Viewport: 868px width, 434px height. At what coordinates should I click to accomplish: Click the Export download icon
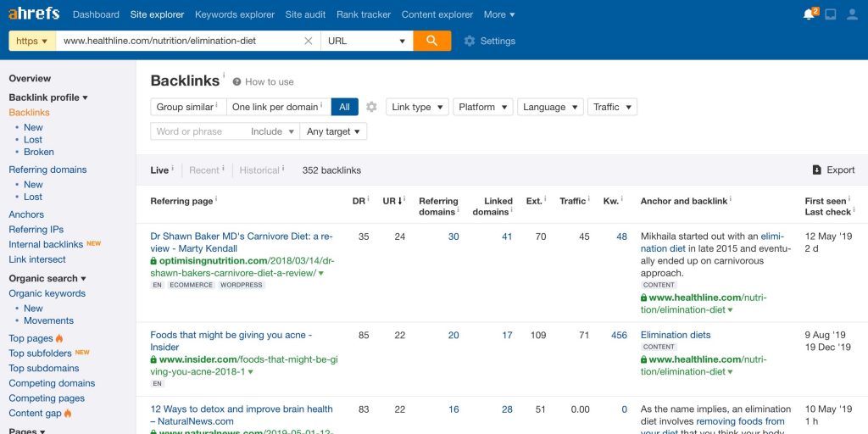(x=816, y=170)
